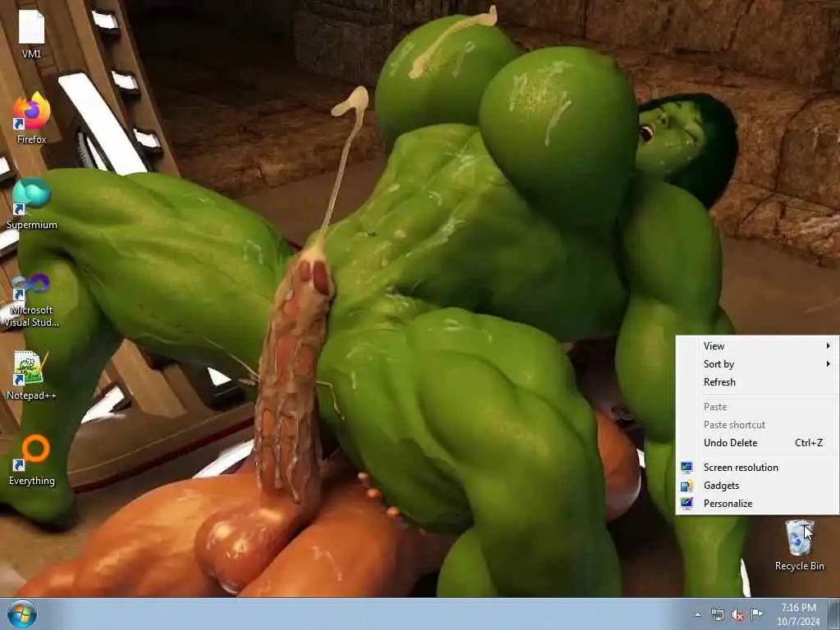Open the Windows Start menu orb

pyautogui.click(x=22, y=614)
